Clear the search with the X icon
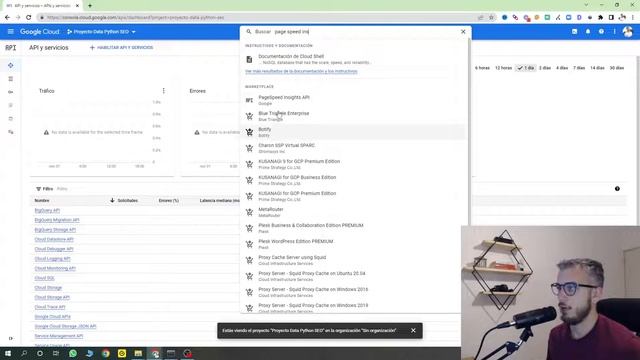This screenshot has width=640, height=360. (463, 31)
